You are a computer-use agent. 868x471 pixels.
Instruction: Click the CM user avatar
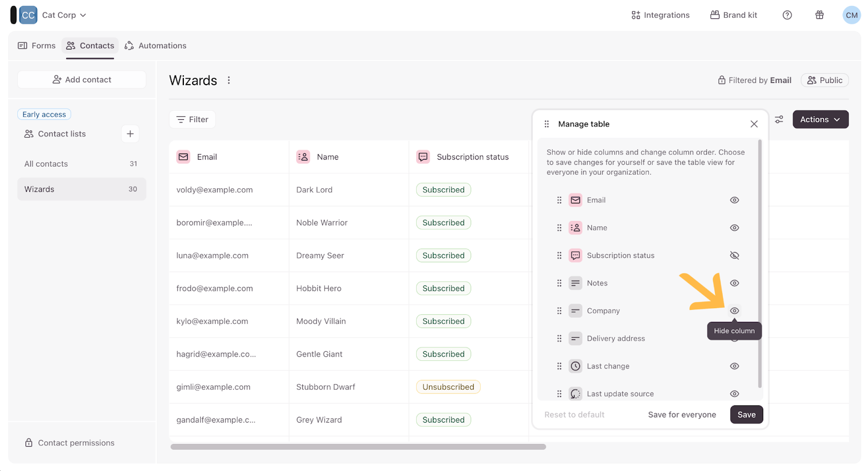click(x=851, y=15)
